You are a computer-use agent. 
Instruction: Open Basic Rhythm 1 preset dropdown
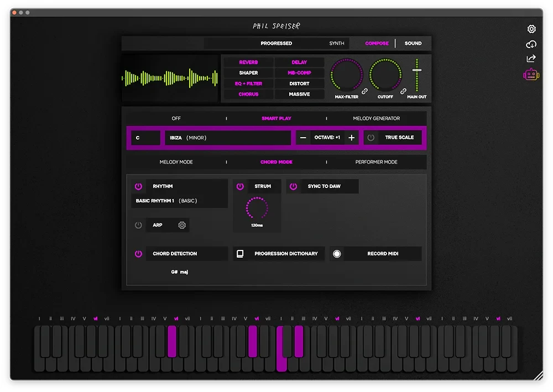[179, 201]
